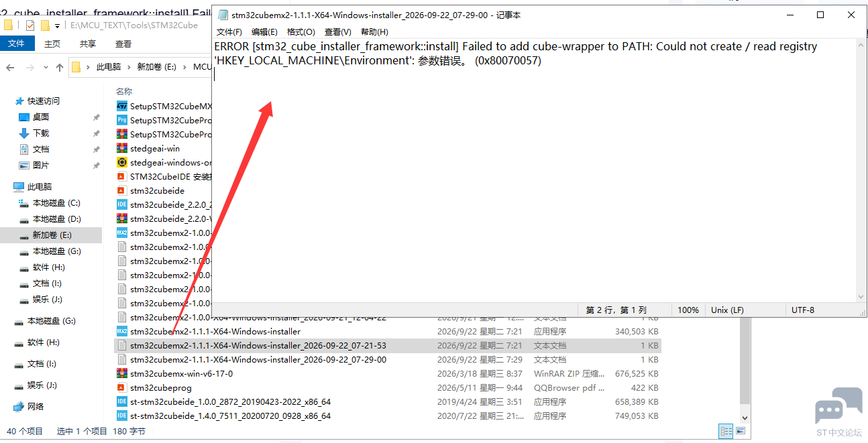Open 本地磁盘 (D:) in the navigation tree
Image resolution: width=868 pixels, height=443 pixels.
[x=56, y=218]
